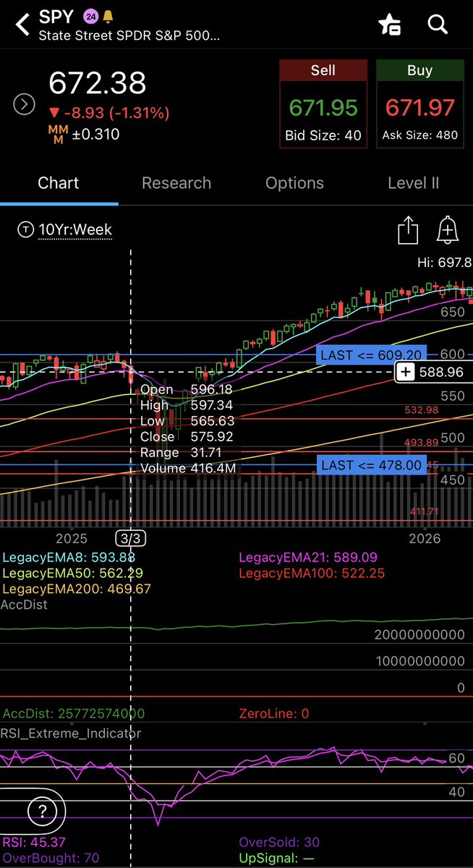
Task: Tap the Bid Size: 40 text
Action: click(x=323, y=135)
